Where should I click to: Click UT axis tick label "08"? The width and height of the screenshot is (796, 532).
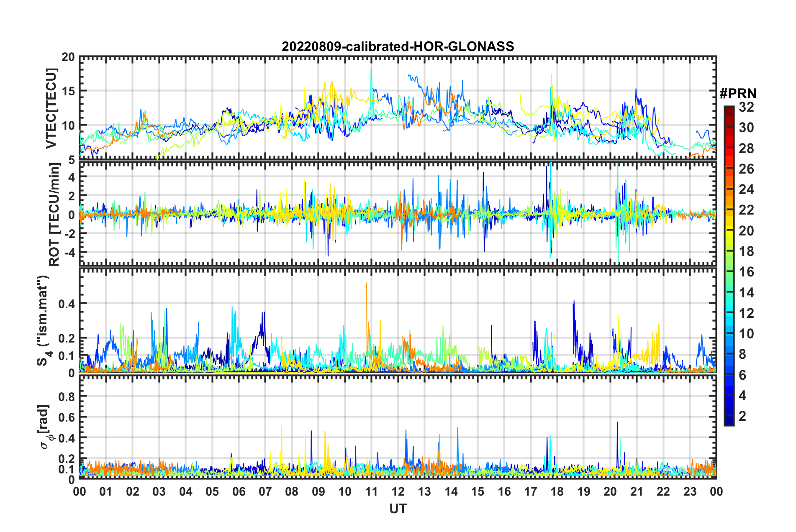point(292,491)
